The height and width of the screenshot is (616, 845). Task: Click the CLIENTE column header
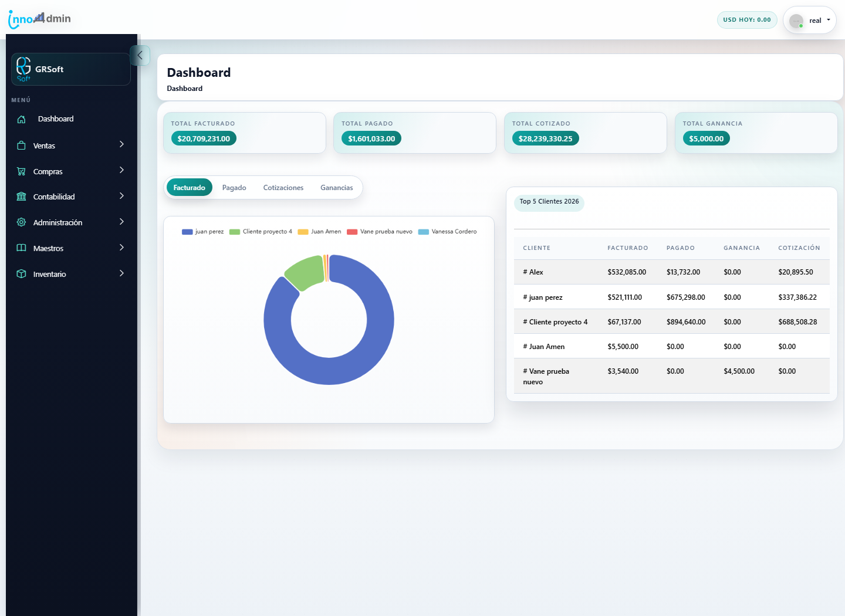tap(537, 248)
